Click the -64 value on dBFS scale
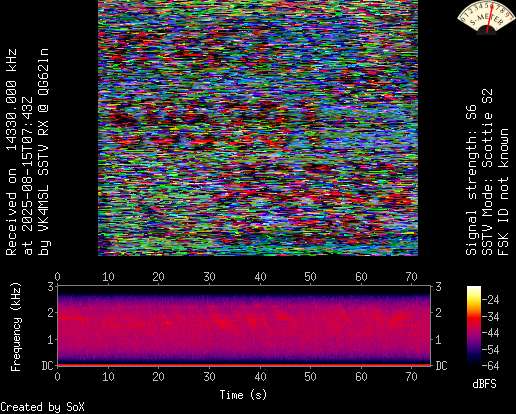The height and width of the screenshot is (414, 516). [490, 366]
